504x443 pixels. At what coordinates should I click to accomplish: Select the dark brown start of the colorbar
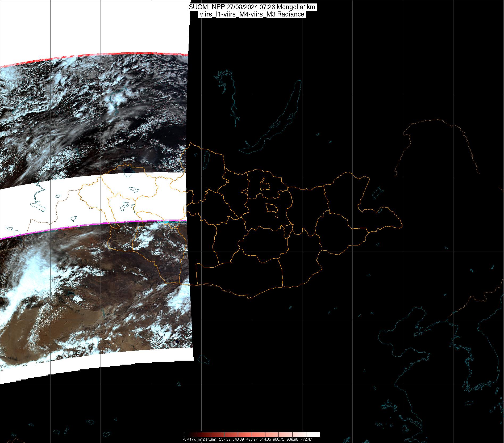187,435
